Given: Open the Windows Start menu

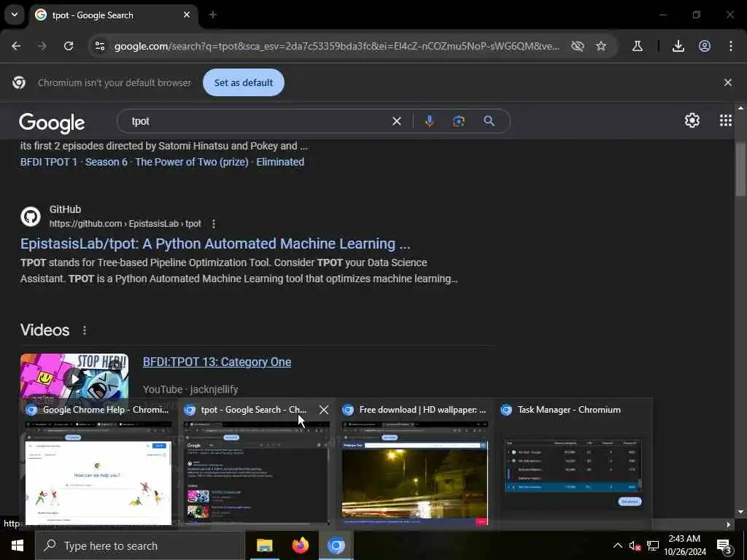Looking at the screenshot, I should pyautogui.click(x=18, y=545).
